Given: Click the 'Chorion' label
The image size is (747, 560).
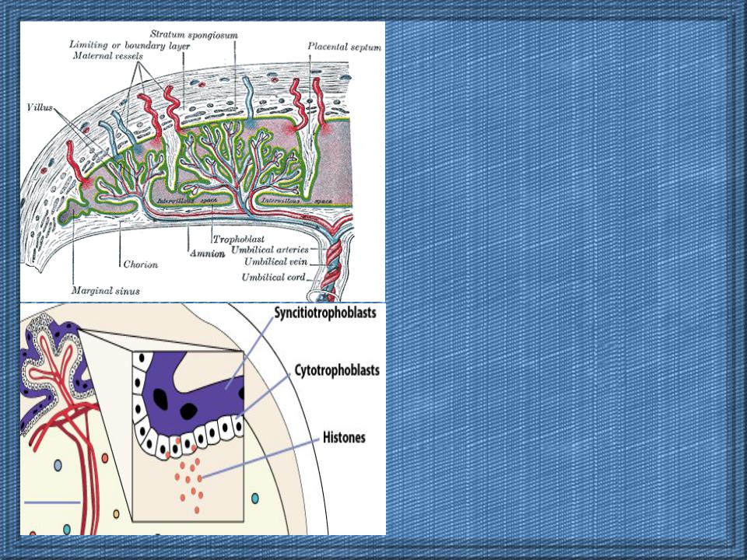Looking at the screenshot, I should [x=141, y=264].
